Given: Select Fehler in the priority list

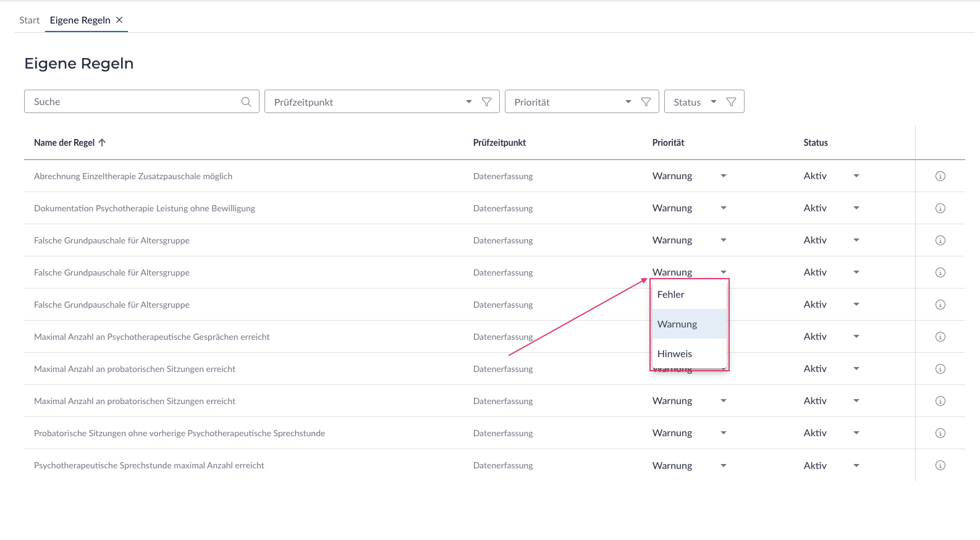Looking at the screenshot, I should click(x=671, y=295).
